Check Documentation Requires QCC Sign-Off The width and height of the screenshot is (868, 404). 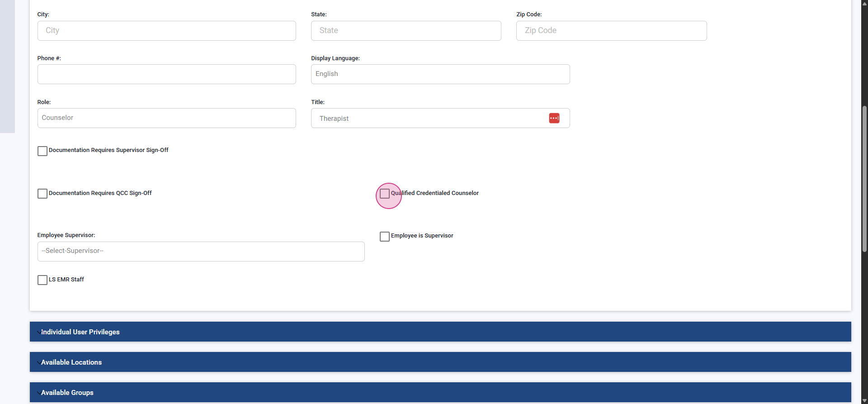(42, 194)
